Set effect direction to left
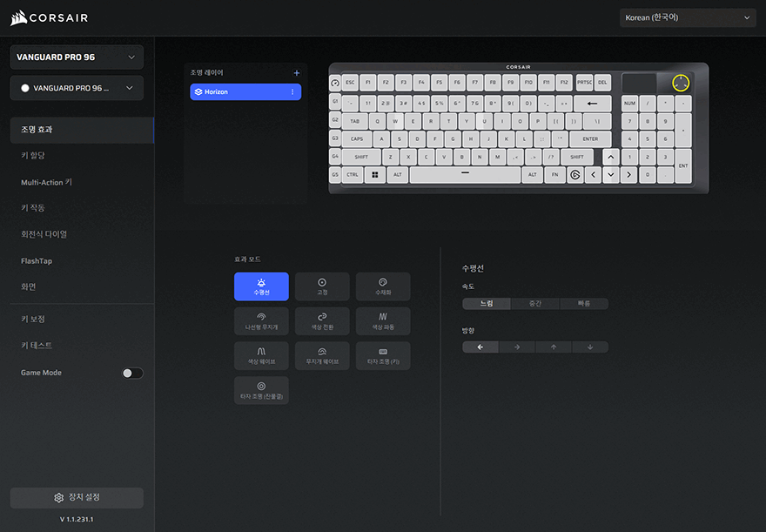Viewport: 766px width, 532px height. pyautogui.click(x=480, y=347)
